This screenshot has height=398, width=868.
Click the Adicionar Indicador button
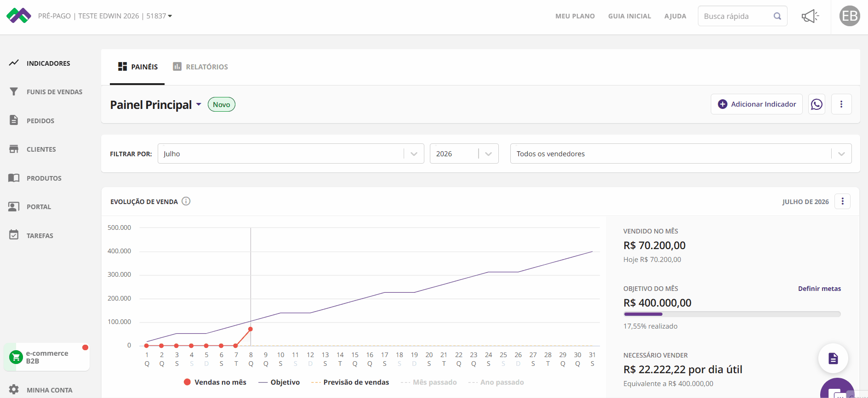tap(757, 104)
